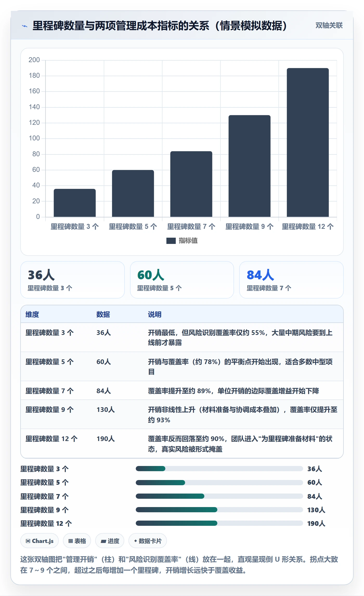Open the 60人 data card
The height and width of the screenshot is (596, 364).
(182, 280)
